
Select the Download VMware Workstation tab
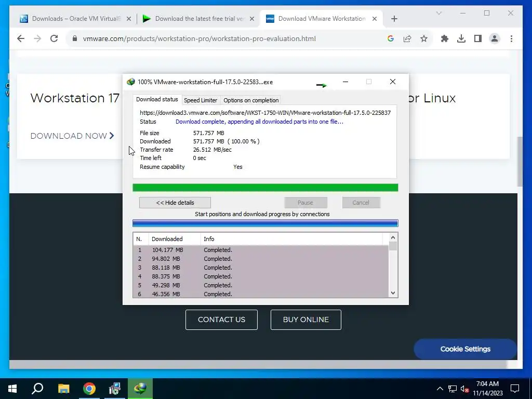(x=321, y=19)
